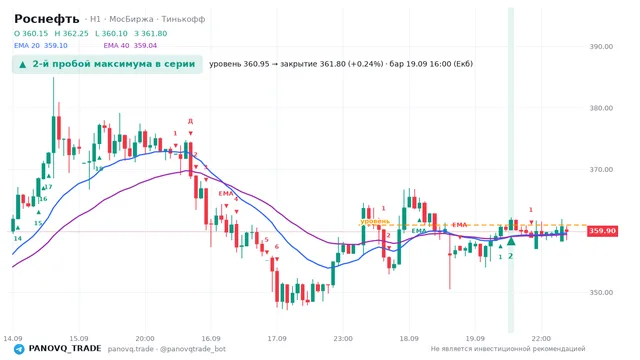Click the 'H1 · МосБиржа · Тинькофф' subtitle
Viewport: 640px width, 360px height.
click(147, 19)
